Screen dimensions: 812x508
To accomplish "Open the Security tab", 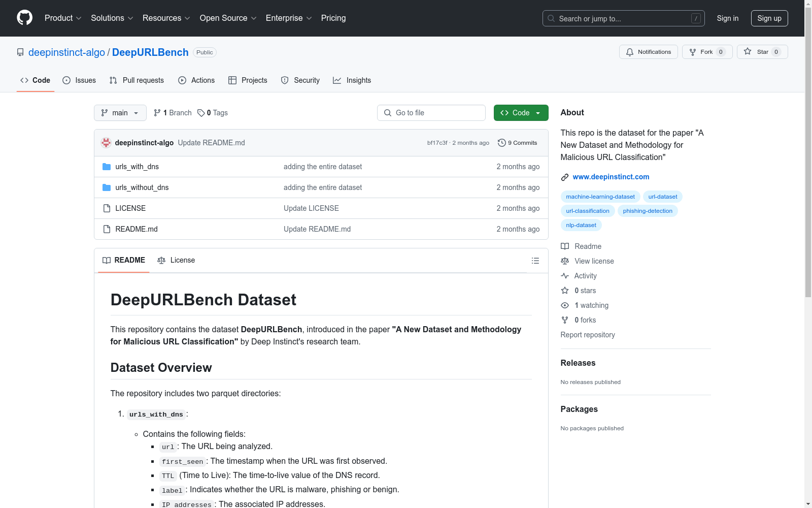I will [x=300, y=80].
